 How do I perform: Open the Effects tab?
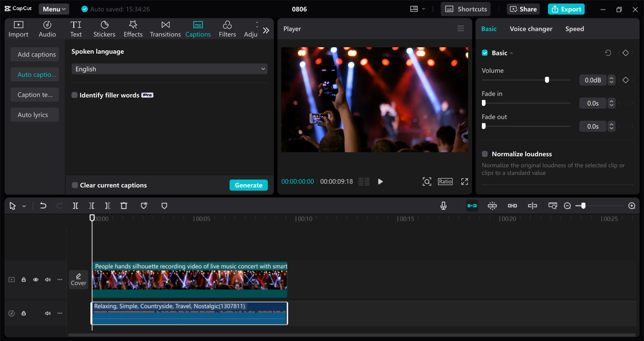click(133, 29)
